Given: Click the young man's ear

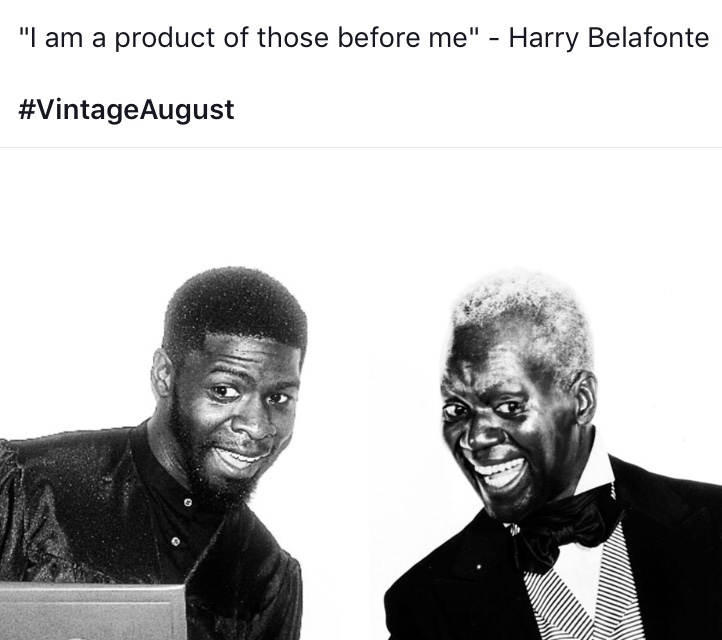Looking at the screenshot, I should (162, 373).
